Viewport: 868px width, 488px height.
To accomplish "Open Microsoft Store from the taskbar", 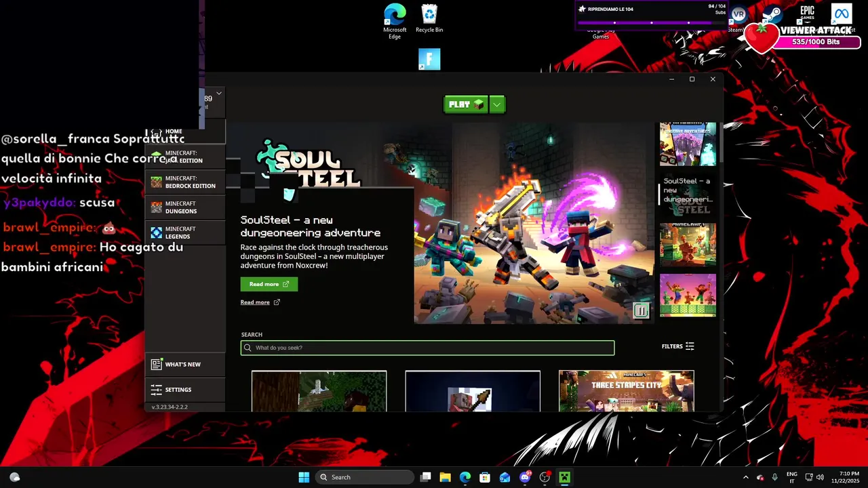I will (485, 477).
